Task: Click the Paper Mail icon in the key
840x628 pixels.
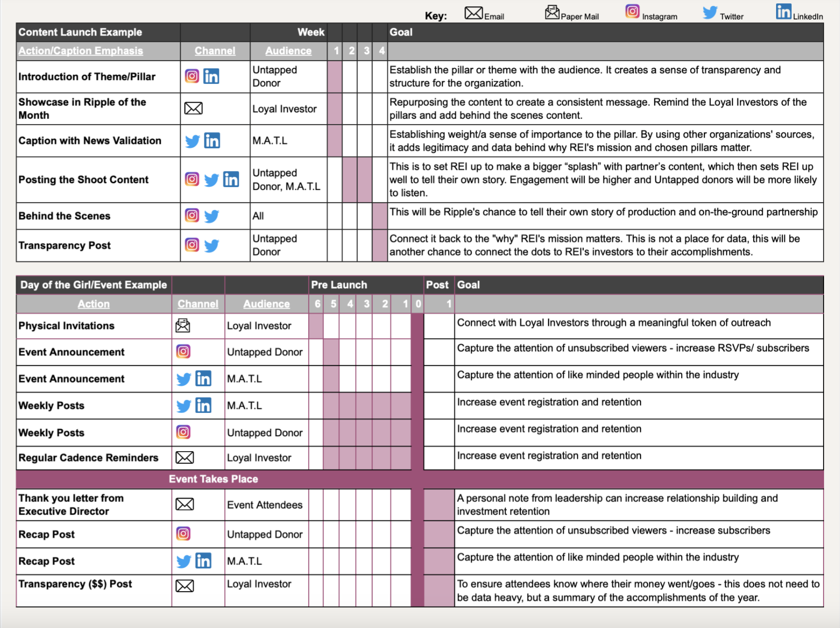Action: coord(552,12)
